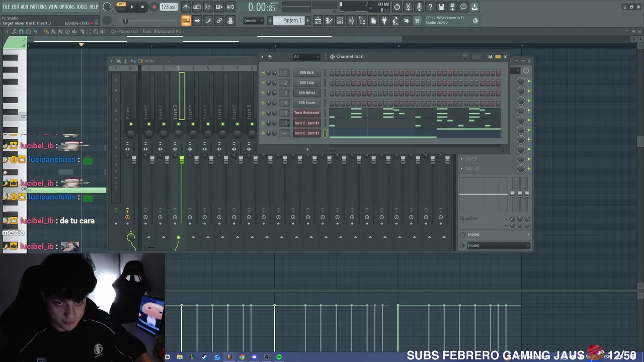The width and height of the screenshot is (644, 362).
Task: Toggle loop record icon
Action: pyautogui.click(x=230, y=7)
